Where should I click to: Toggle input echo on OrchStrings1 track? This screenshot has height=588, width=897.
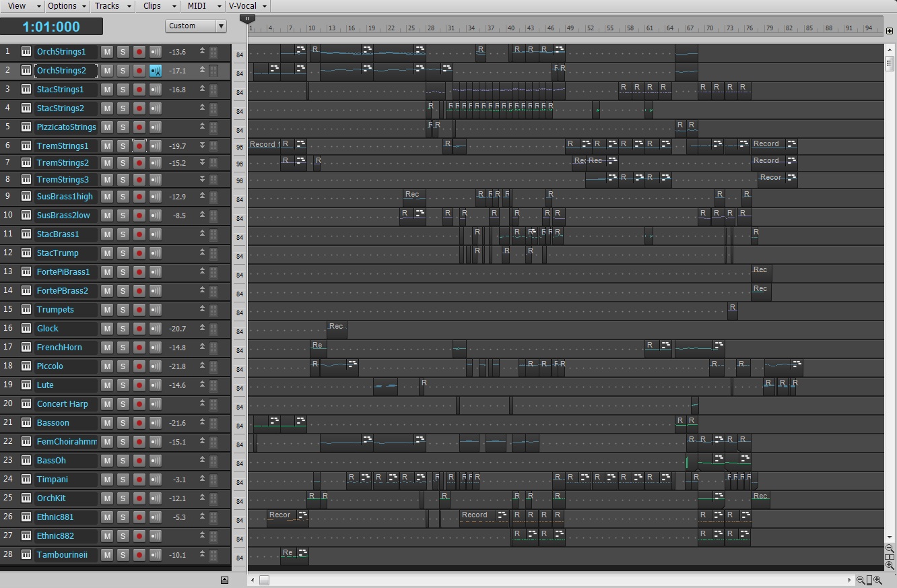156,52
